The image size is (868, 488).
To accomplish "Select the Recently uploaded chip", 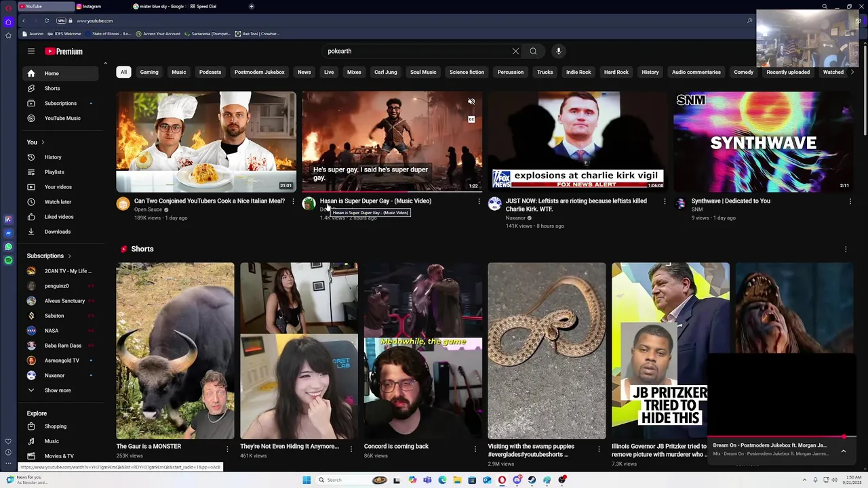I will click(x=788, y=72).
